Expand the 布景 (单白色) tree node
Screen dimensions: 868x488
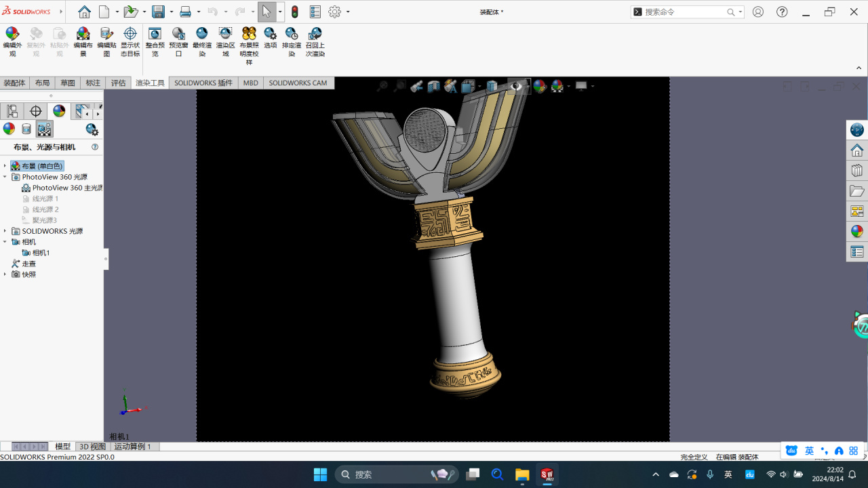click(x=5, y=166)
